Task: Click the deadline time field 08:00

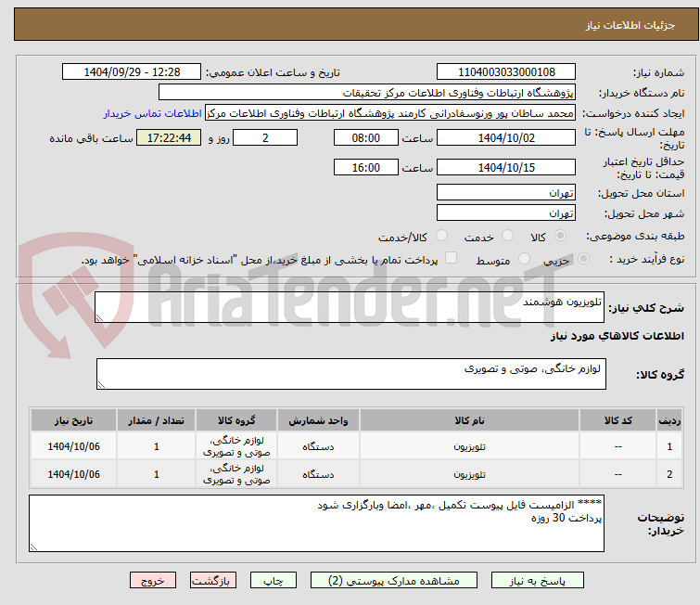Action: click(x=365, y=137)
